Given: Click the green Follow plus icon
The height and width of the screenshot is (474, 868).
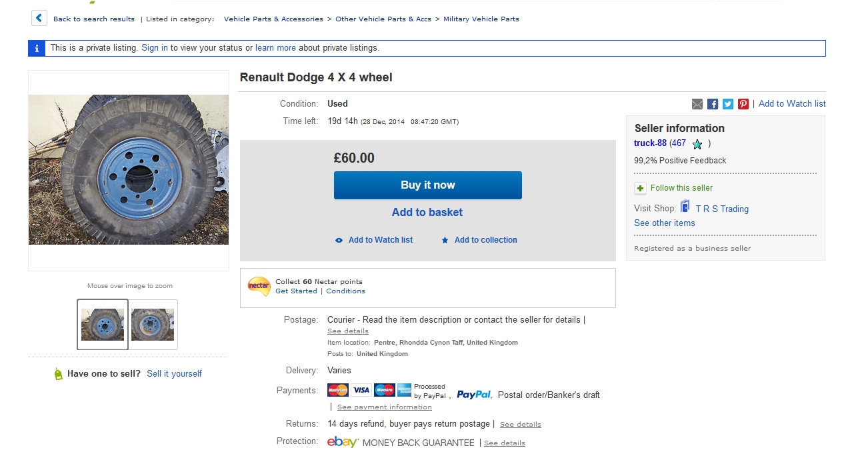Looking at the screenshot, I should pos(640,188).
